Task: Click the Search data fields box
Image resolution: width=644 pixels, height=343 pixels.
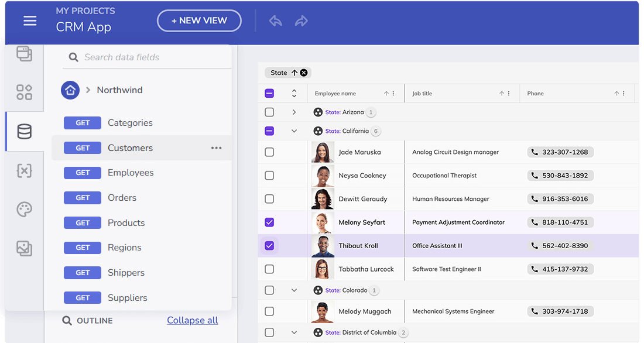Action: pyautogui.click(x=152, y=57)
